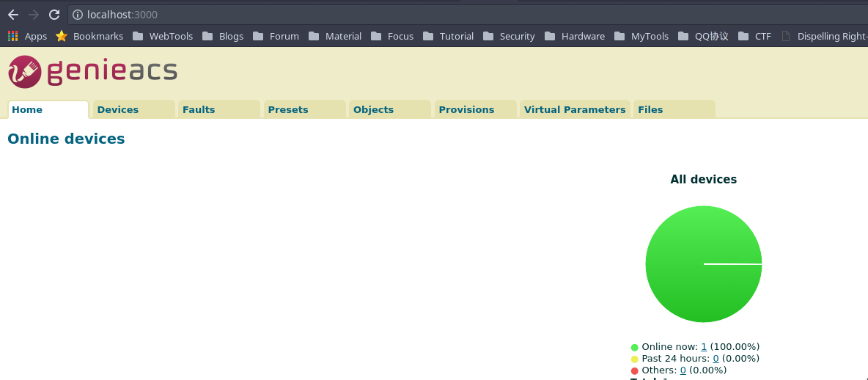Go to the Presets tab
The width and height of the screenshot is (868, 380).
click(288, 110)
